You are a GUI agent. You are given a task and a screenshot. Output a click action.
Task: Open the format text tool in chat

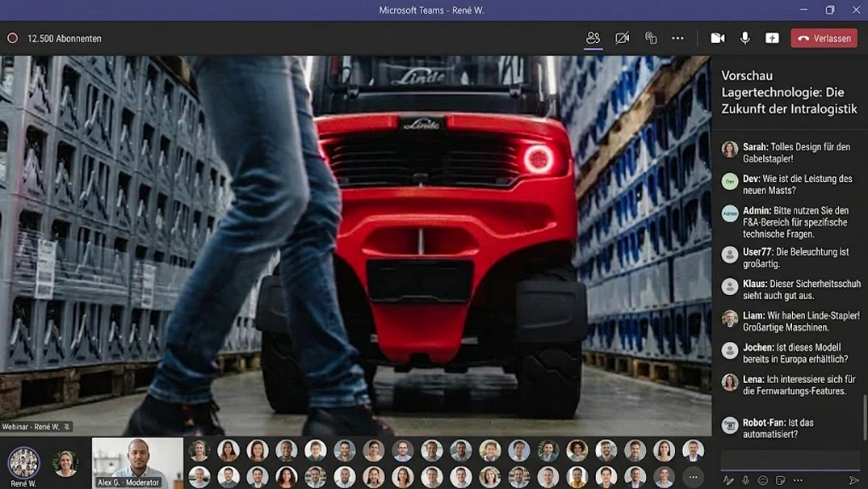pyautogui.click(x=728, y=480)
